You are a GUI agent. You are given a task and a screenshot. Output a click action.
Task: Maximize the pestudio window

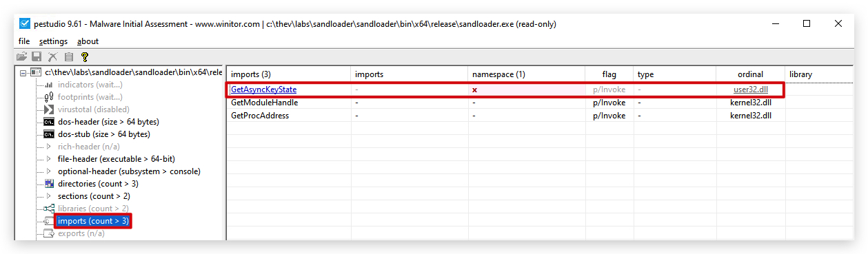tap(807, 23)
